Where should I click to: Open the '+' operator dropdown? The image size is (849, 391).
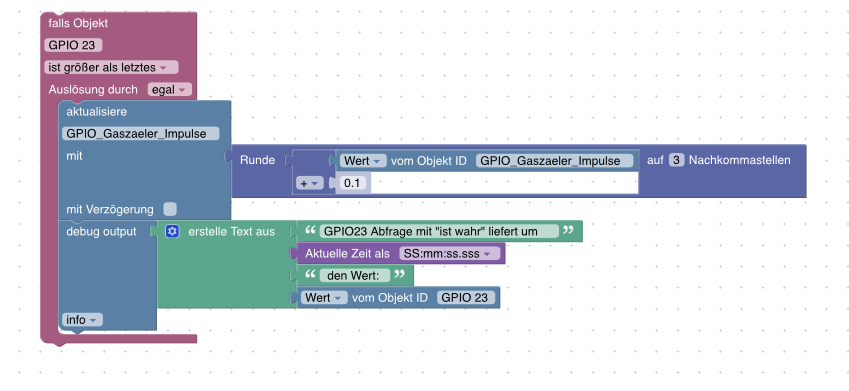310,184
